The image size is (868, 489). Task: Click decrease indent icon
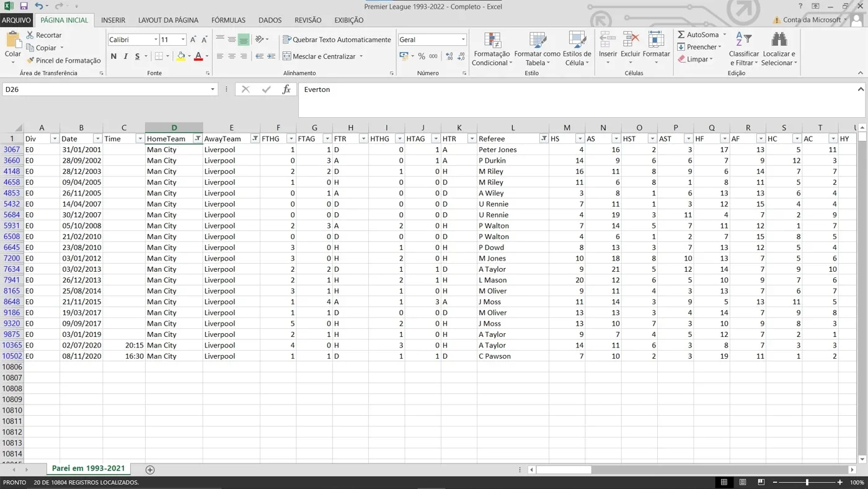(x=259, y=56)
